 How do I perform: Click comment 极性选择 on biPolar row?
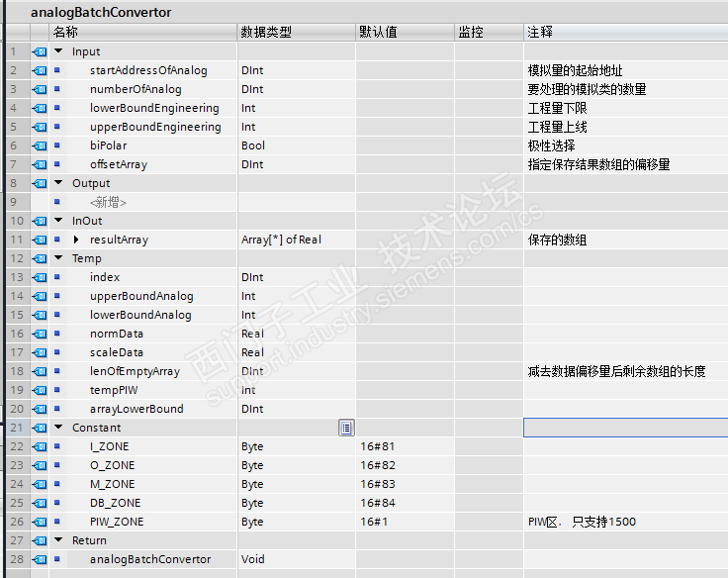[552, 145]
